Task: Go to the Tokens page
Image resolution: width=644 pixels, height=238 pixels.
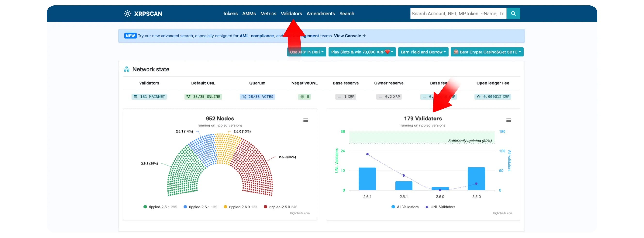Action: point(230,14)
